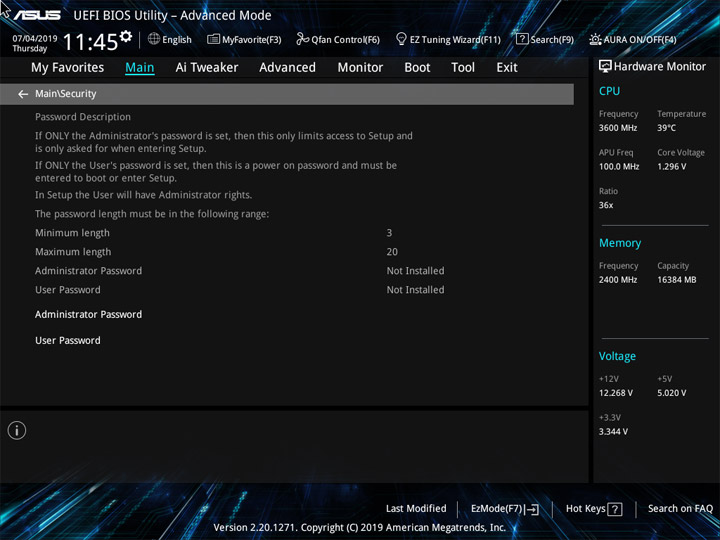The image size is (720, 540).
Task: Switch to the Tool tab
Action: (463, 68)
